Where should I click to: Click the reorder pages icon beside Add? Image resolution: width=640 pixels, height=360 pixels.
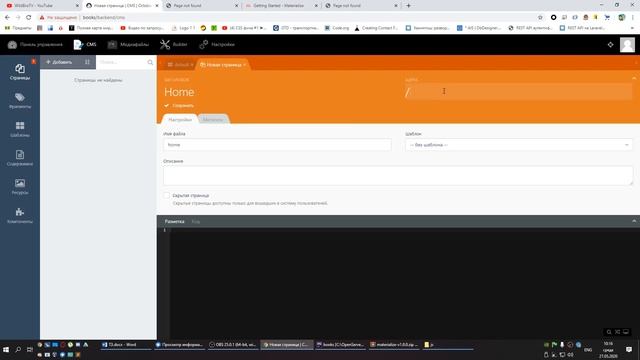point(87,62)
